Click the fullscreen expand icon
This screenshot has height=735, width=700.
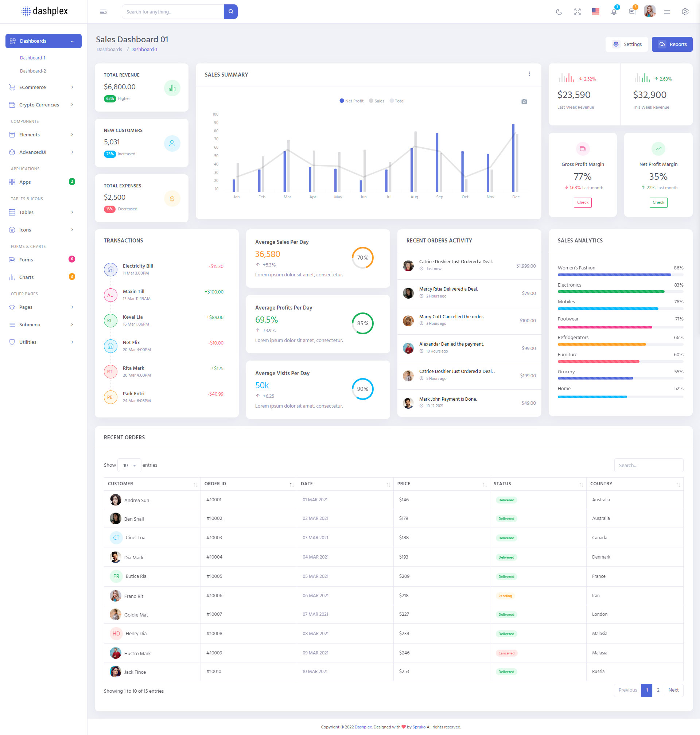(x=577, y=12)
